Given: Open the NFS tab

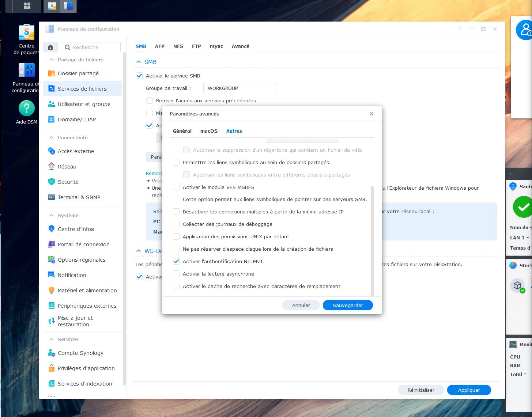Looking at the screenshot, I should click(178, 46).
